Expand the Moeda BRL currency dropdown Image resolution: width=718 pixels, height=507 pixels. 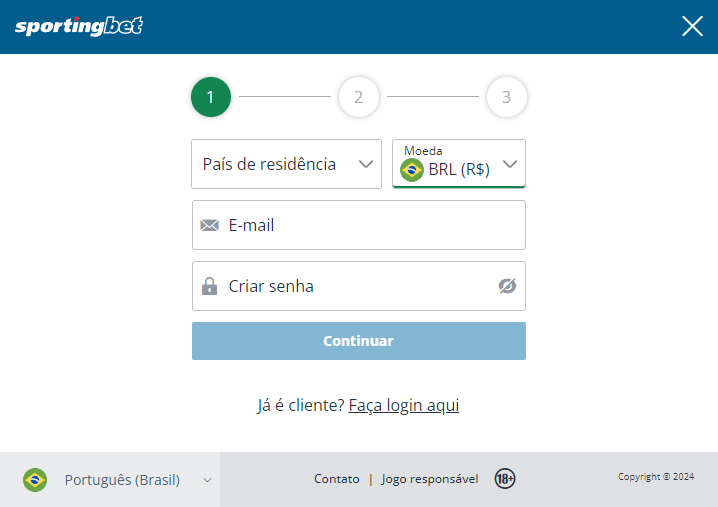coord(509,164)
